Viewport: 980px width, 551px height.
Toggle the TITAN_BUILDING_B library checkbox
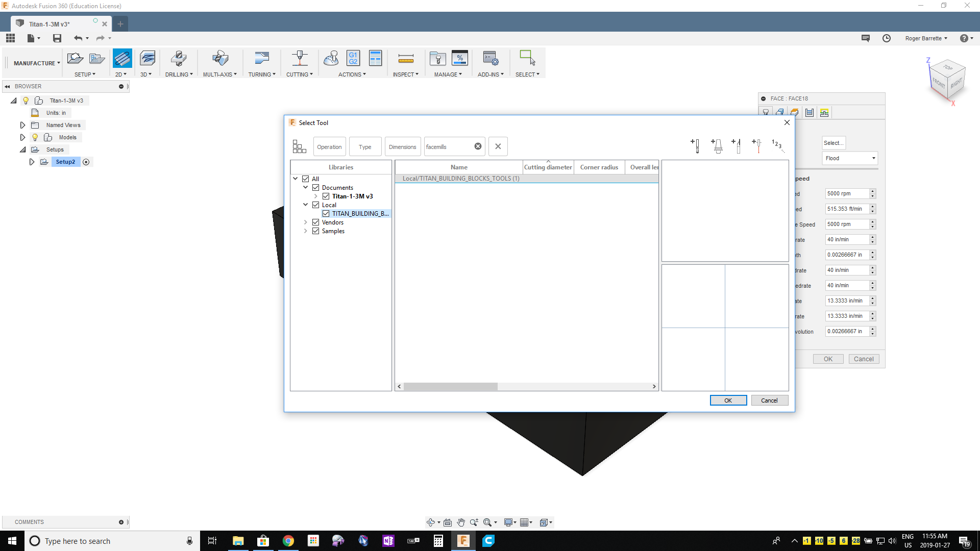click(x=326, y=214)
